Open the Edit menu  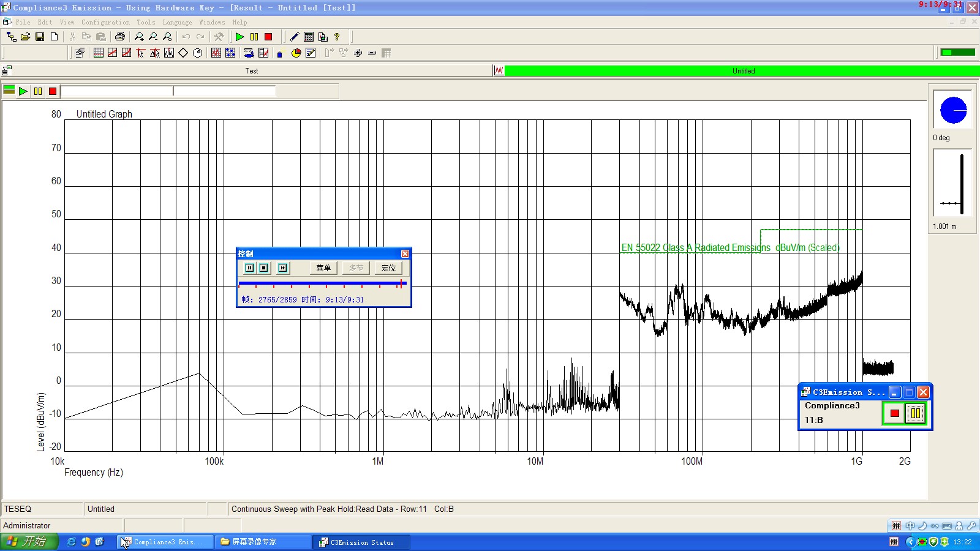(x=45, y=22)
